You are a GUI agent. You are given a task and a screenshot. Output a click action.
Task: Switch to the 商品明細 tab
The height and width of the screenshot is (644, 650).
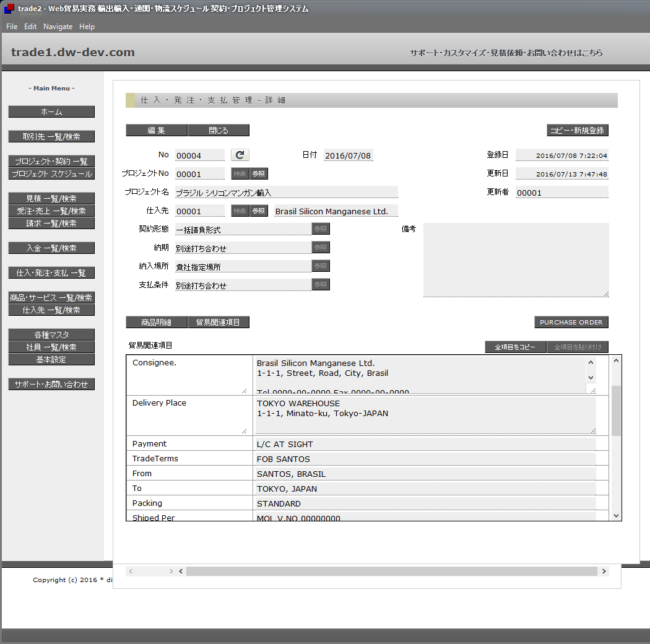point(156,322)
